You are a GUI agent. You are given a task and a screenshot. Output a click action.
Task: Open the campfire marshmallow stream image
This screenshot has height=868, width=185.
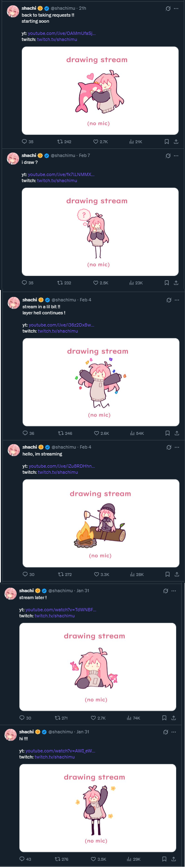[x=101, y=523]
